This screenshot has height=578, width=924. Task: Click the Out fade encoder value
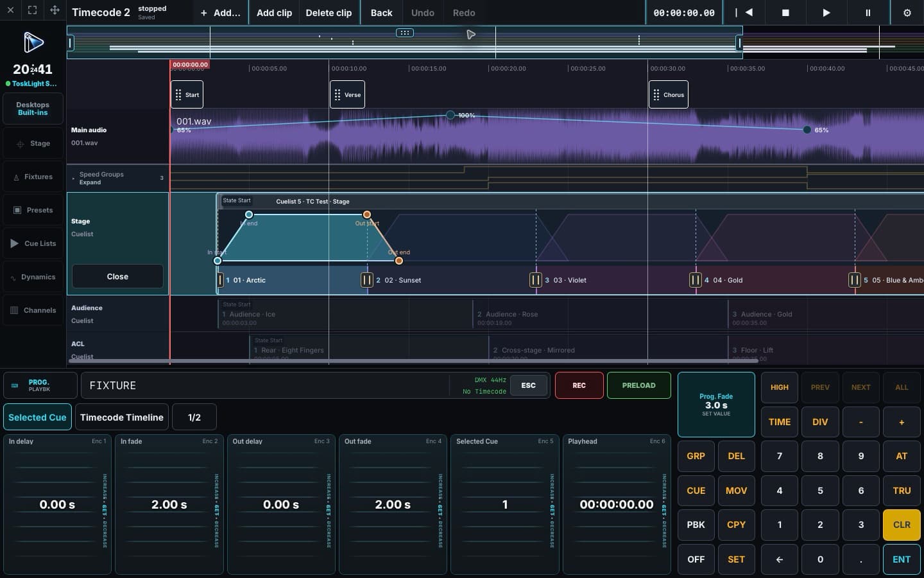tap(393, 505)
